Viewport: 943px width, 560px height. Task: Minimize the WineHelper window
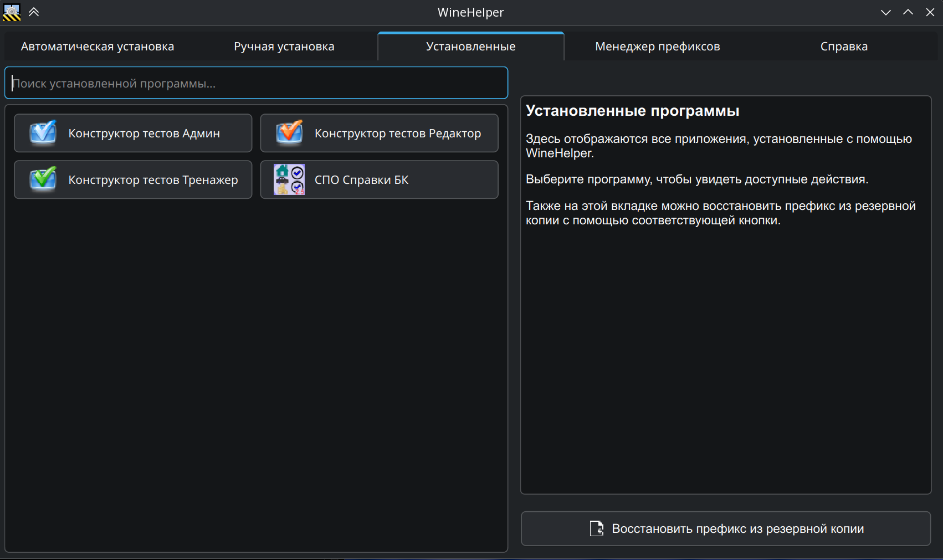coord(885,12)
